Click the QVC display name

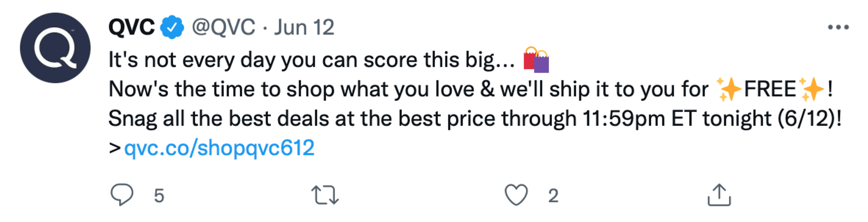coord(132,27)
